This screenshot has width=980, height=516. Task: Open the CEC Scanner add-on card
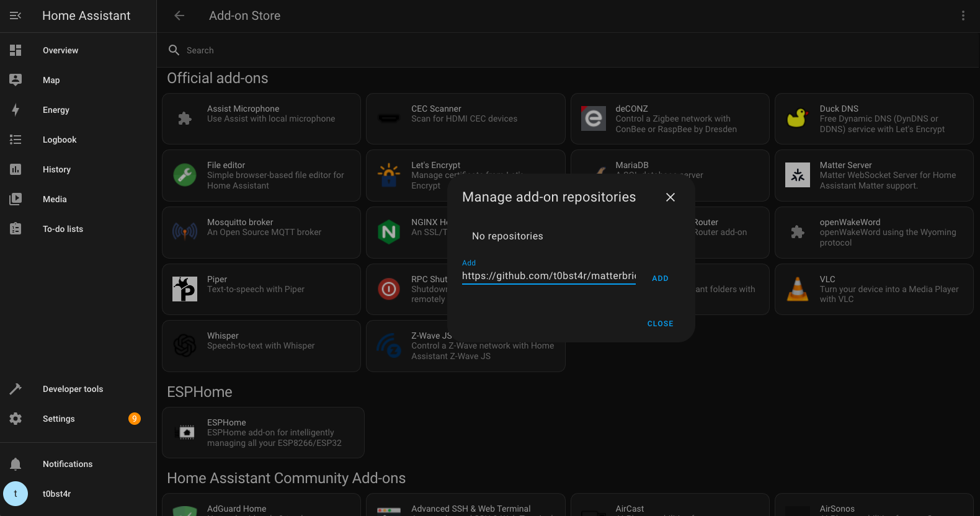click(x=465, y=118)
